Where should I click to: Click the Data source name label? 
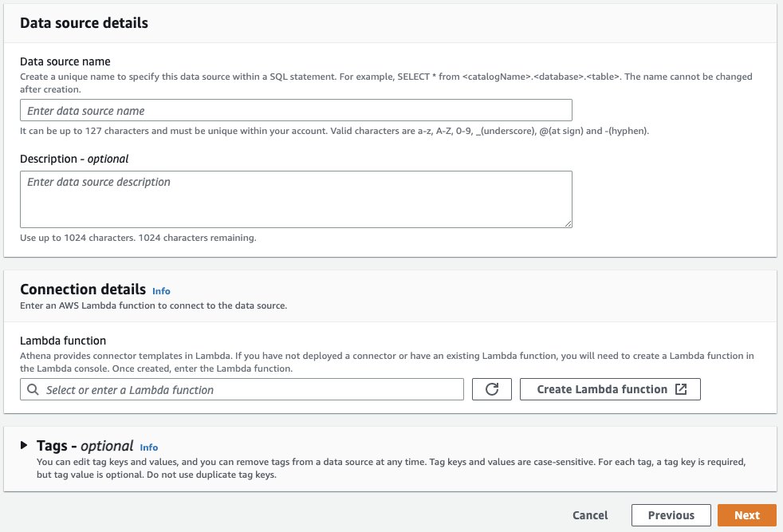[65, 61]
